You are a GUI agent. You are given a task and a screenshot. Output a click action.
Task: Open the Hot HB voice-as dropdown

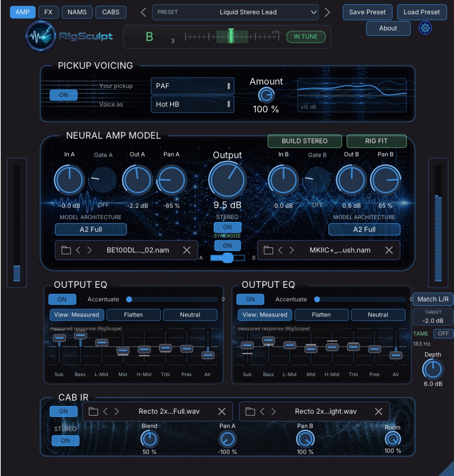point(192,104)
